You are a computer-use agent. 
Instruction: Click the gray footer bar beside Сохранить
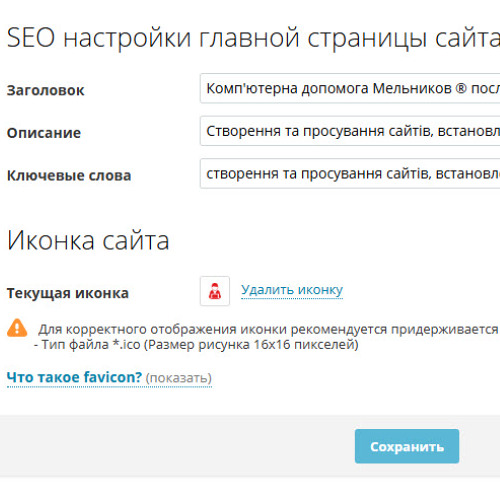[x=177, y=446]
